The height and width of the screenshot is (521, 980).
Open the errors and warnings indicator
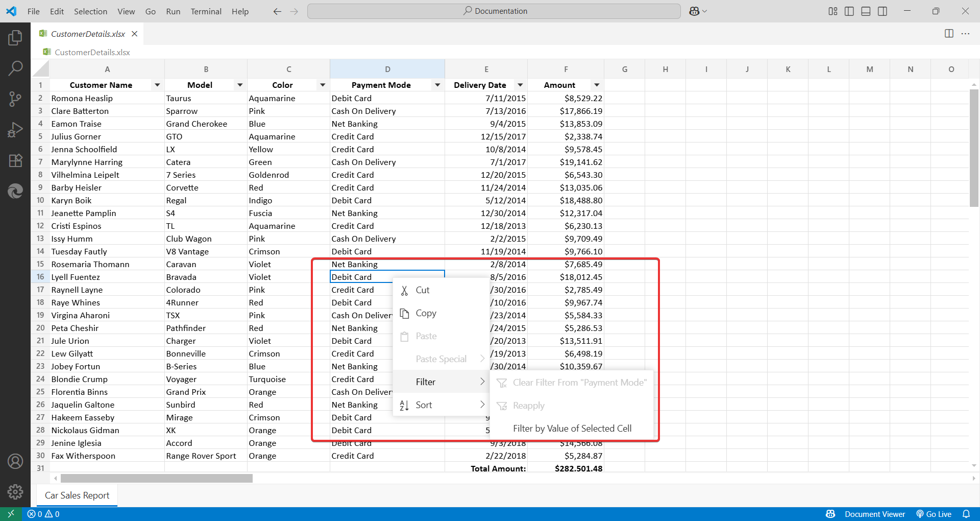(x=43, y=514)
